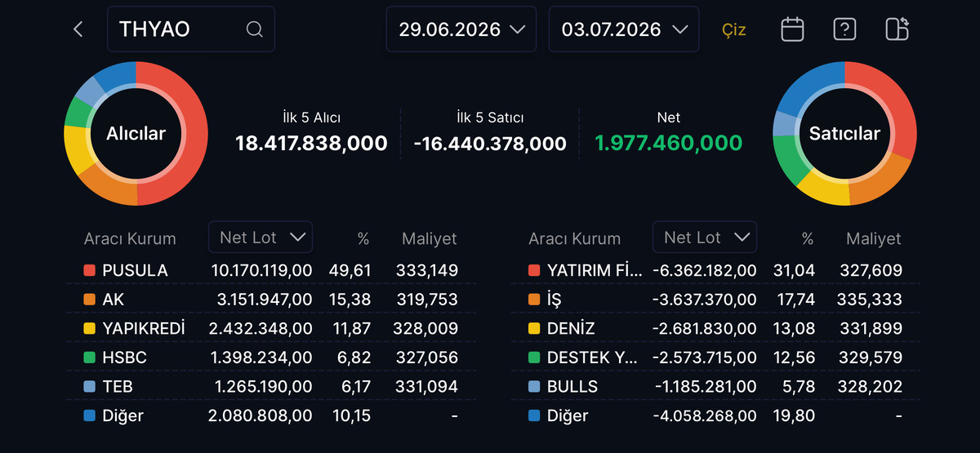Select the YATIRIM Fİ... seller row
Image resolution: width=980 pixels, height=453 pixels.
pos(715,270)
